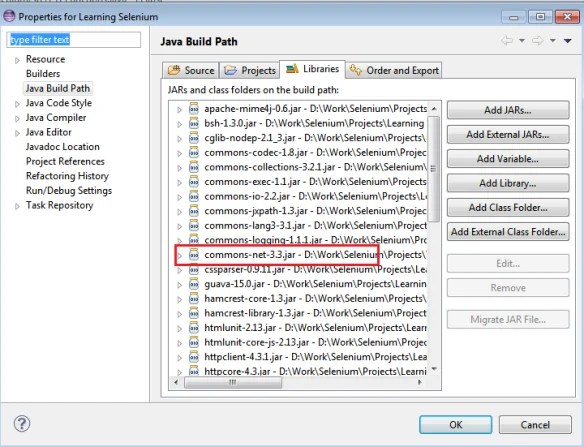Expand the Java Editor node
The image size is (584, 447).
(17, 133)
